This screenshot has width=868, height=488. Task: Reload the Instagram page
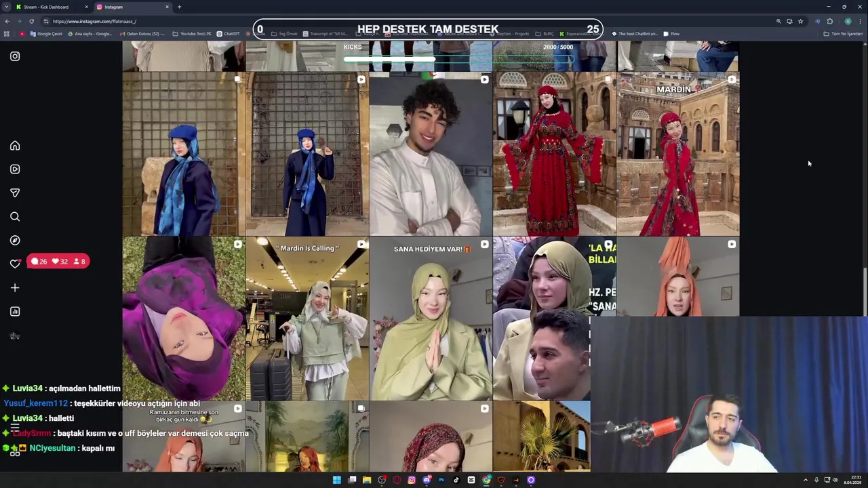click(x=31, y=21)
